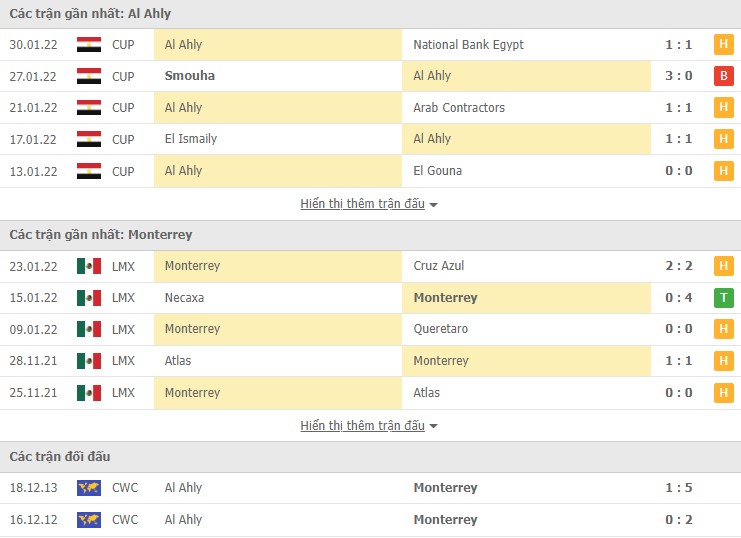The image size is (741, 538).
Task: Open Smouha team link
Action: click(190, 76)
